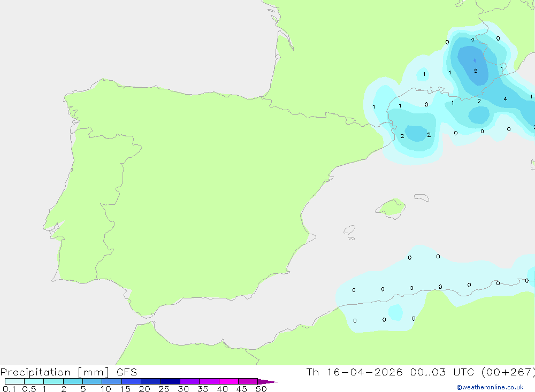This screenshot has width=535, height=392.
Task: Click the legend label '40'
Action: 222,389
